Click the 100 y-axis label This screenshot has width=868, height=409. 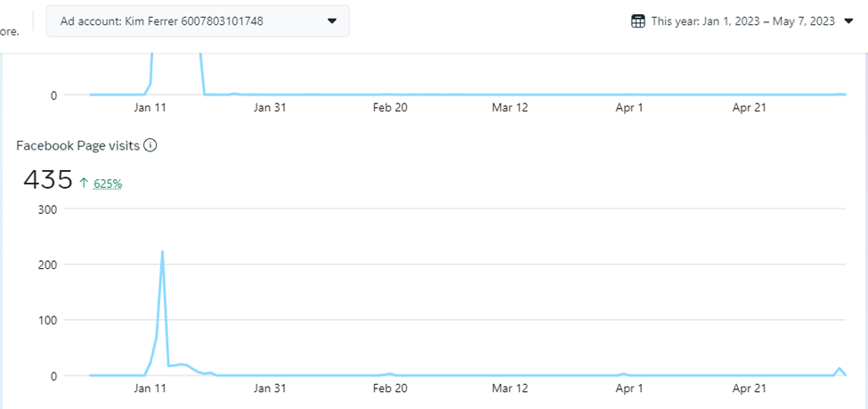(x=46, y=320)
